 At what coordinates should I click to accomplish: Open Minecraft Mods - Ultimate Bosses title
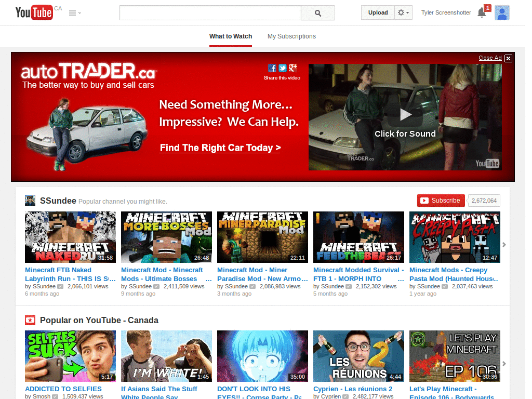pos(166,274)
